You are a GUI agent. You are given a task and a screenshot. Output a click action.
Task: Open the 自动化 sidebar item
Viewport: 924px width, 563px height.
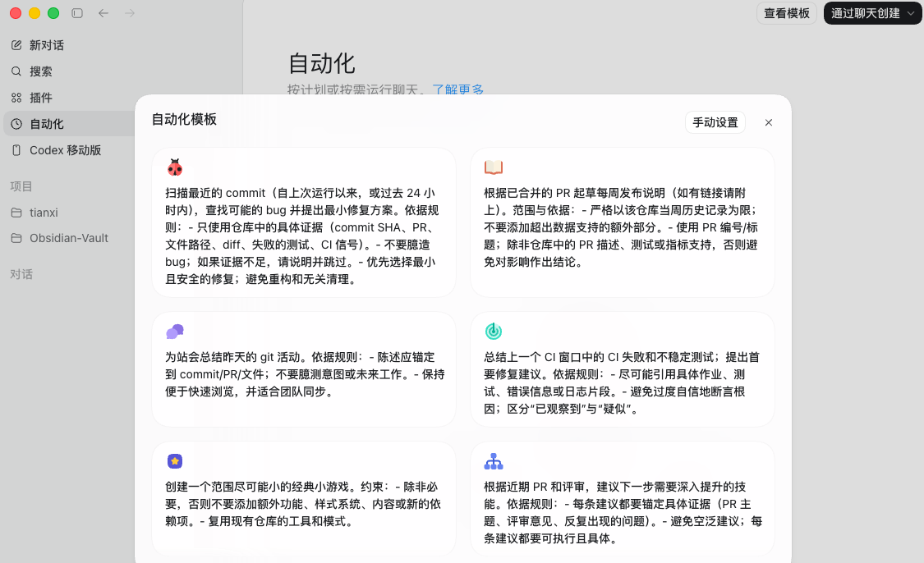[x=69, y=124]
